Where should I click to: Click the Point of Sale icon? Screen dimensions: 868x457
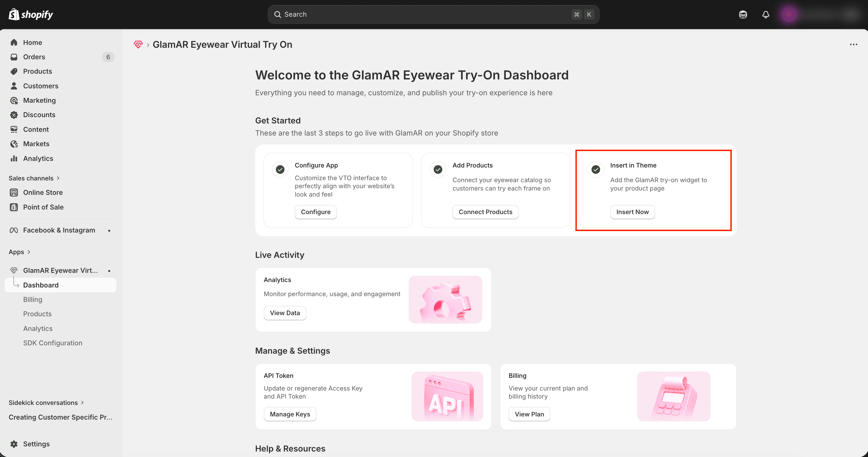click(14, 207)
